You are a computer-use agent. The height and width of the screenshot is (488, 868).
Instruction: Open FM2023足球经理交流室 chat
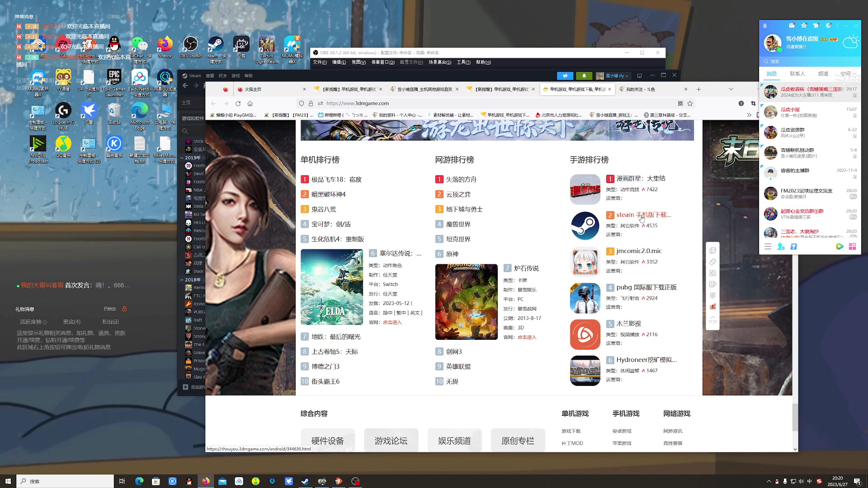[810, 193]
